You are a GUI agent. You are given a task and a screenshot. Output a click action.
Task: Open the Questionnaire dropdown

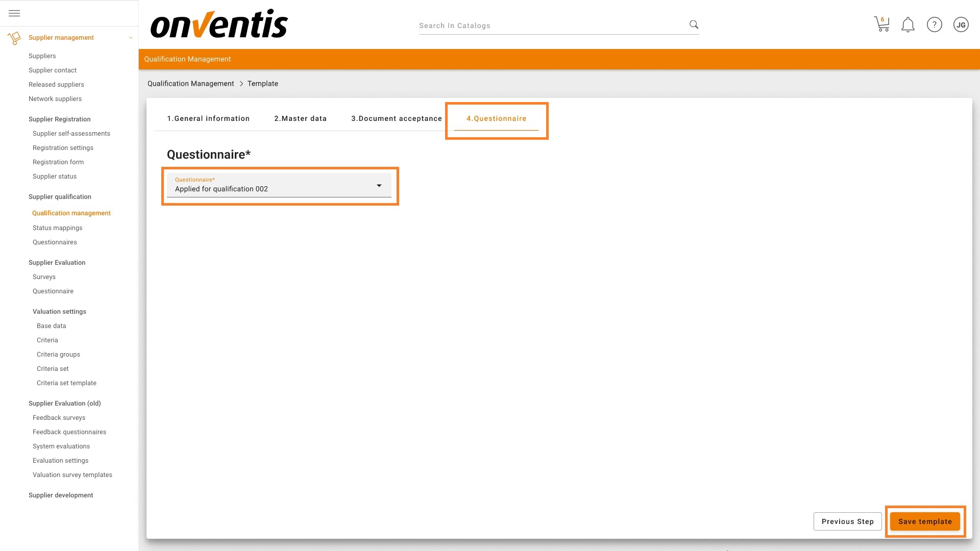click(279, 185)
